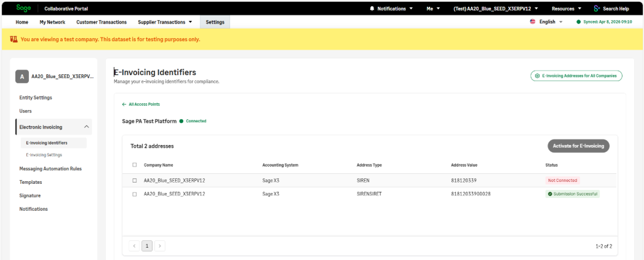The image size is (644, 260).
Task: Collapse the Electronic Invoicing section chevron
Action: pos(86,127)
